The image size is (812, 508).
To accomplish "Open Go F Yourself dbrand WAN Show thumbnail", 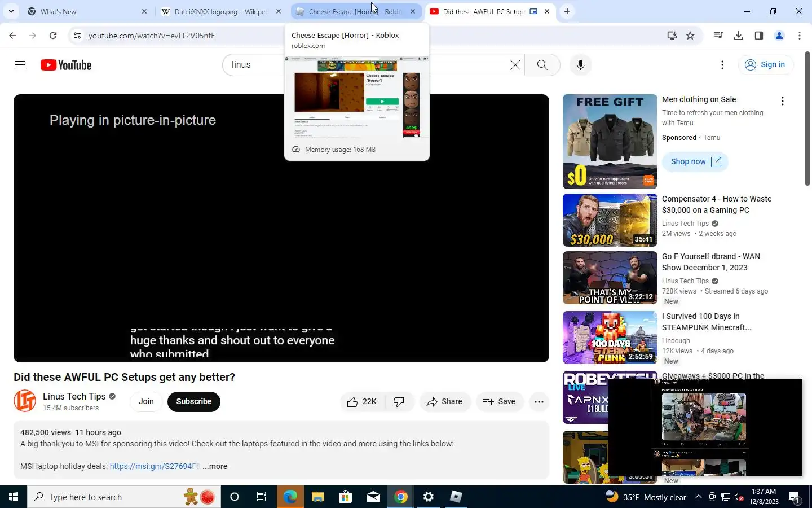I will pyautogui.click(x=610, y=278).
